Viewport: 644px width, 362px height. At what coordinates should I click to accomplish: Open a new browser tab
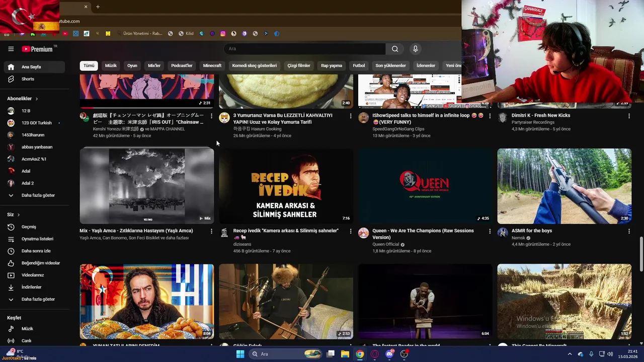[98, 7]
